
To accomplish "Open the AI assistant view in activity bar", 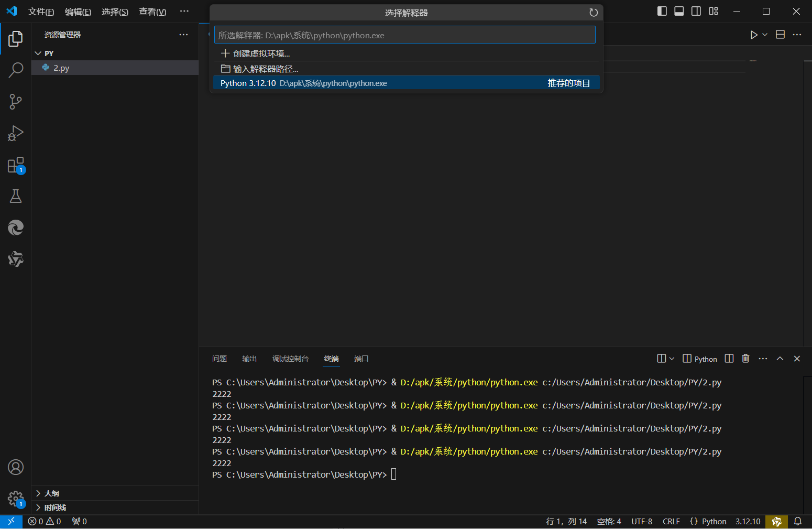I will 16,259.
